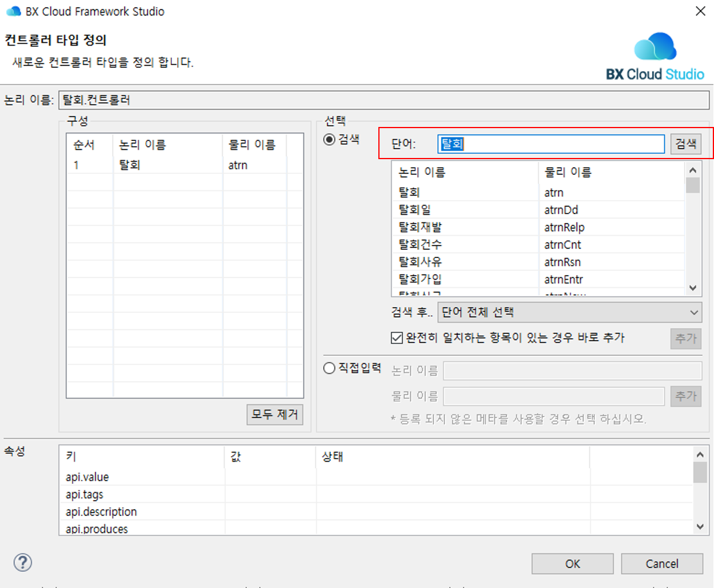The width and height of the screenshot is (714, 588).
Task: Dismiss the dialog with Cancel
Action: 662,563
